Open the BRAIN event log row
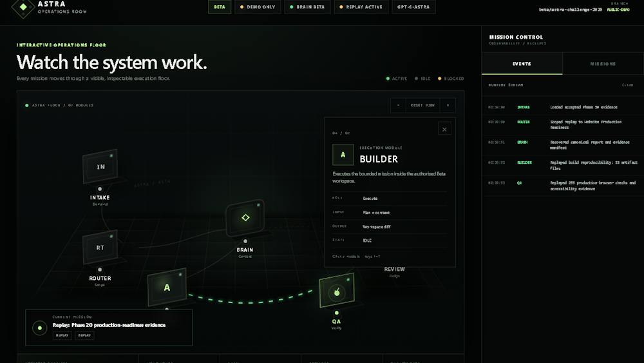This screenshot has width=644, height=363. [563, 144]
